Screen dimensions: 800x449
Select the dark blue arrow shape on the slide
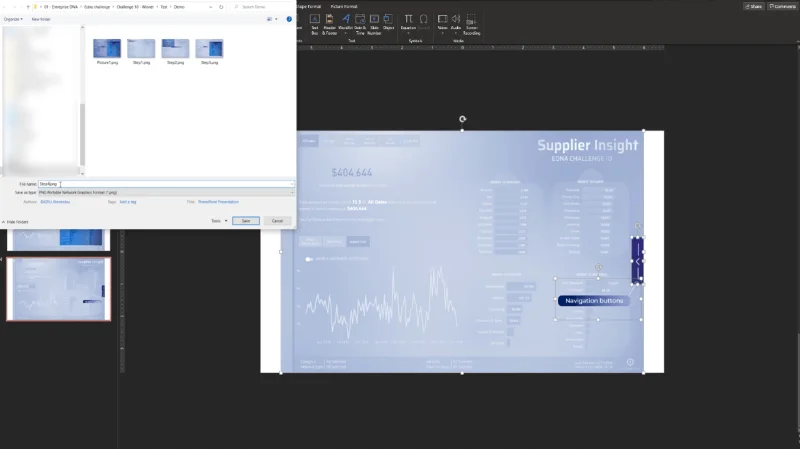click(x=637, y=260)
